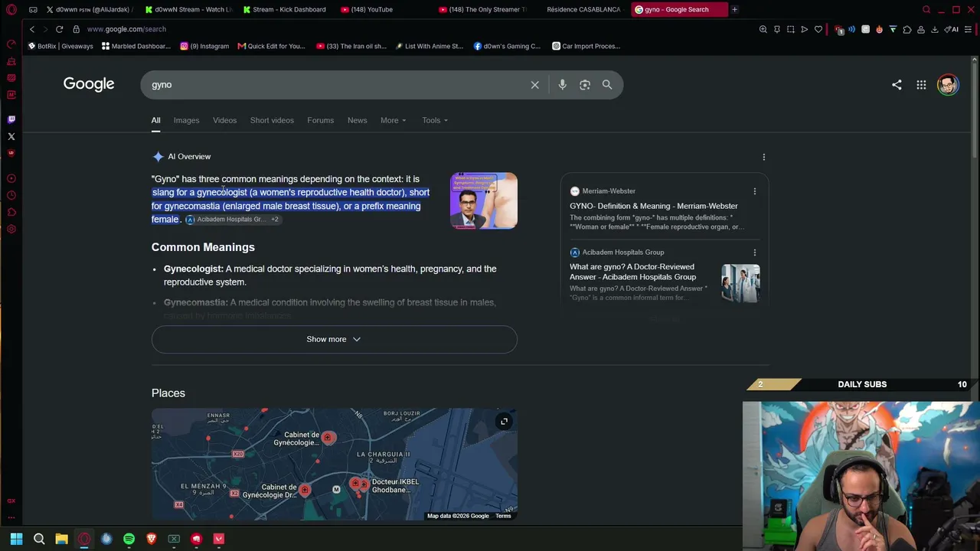Expand AI Overview with Show more
This screenshot has width=980, height=551.
tap(334, 339)
